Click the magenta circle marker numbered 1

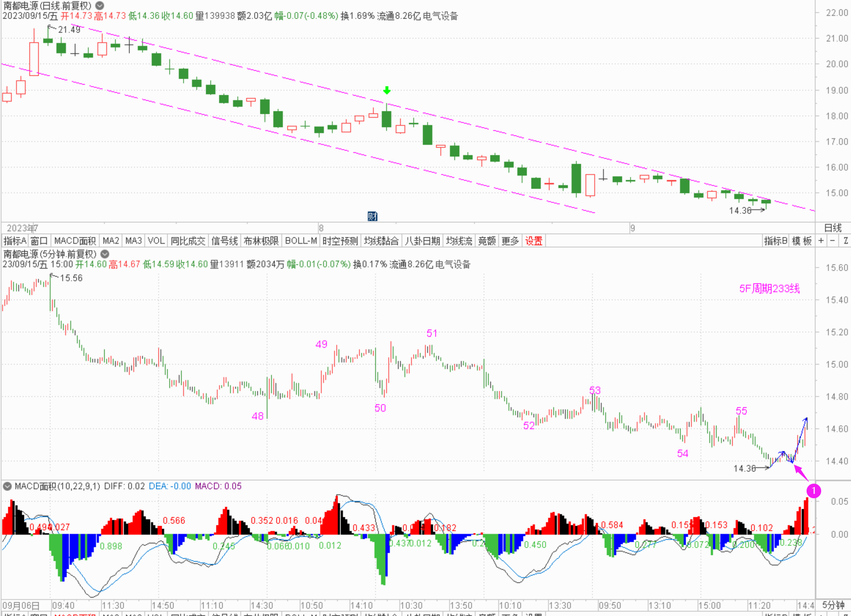(x=813, y=491)
